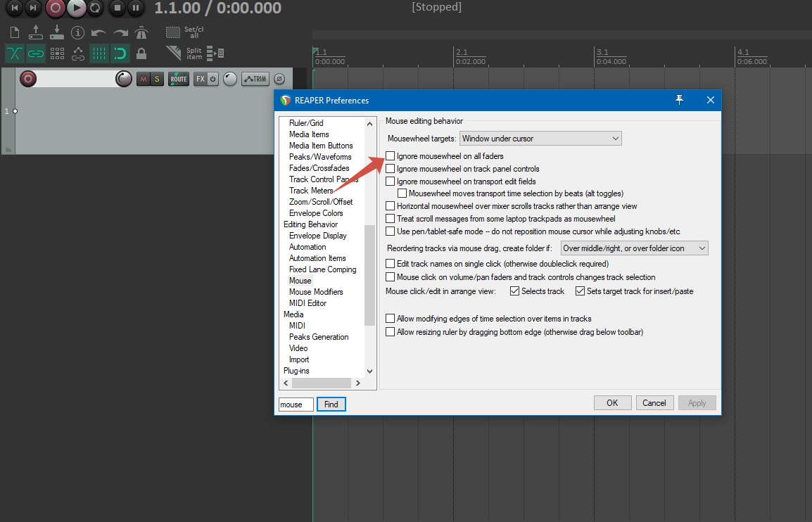Screen dimensions: 812x522
Task: Click track 1 name field
Action: [x=75, y=79]
